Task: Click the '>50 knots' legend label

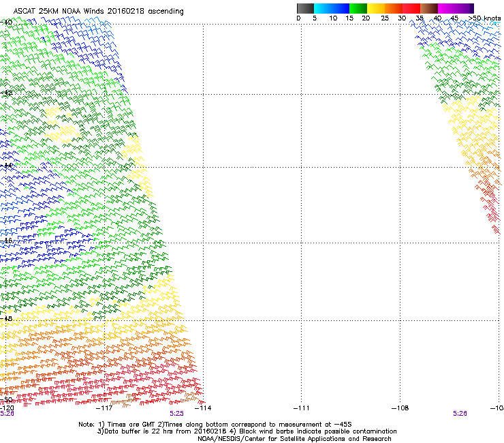Action: point(484,18)
